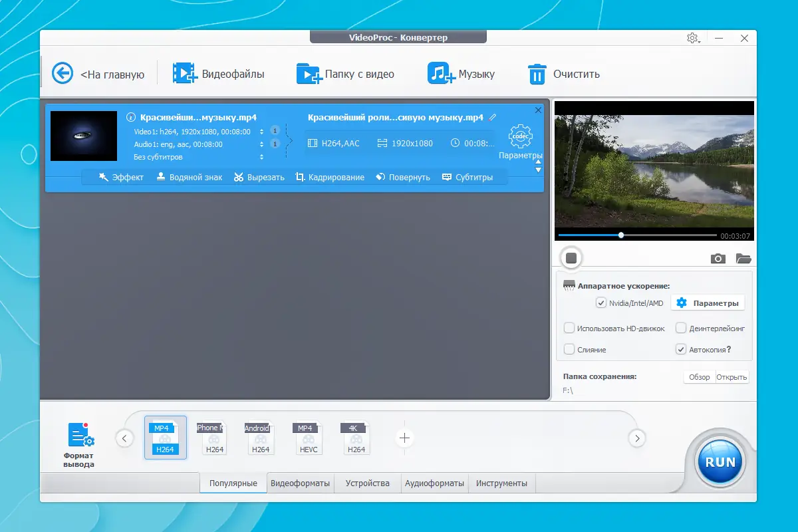Click the preview video image
798x532 pixels.
(654, 164)
